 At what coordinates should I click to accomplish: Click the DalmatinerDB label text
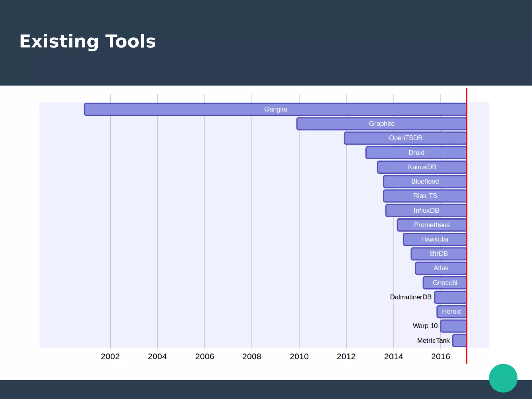coord(411,297)
